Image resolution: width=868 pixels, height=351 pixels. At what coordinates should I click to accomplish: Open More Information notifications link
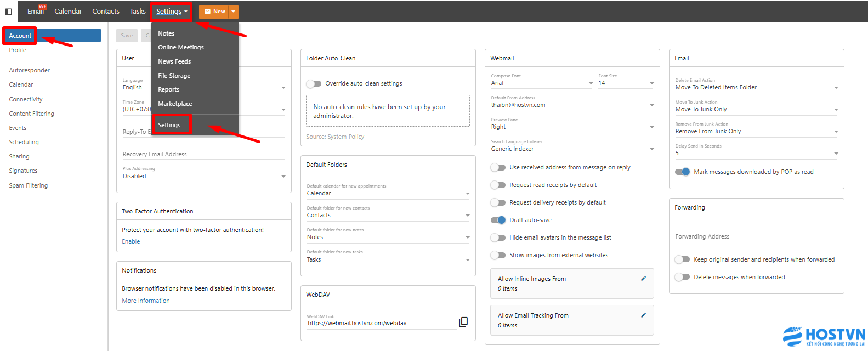point(146,301)
